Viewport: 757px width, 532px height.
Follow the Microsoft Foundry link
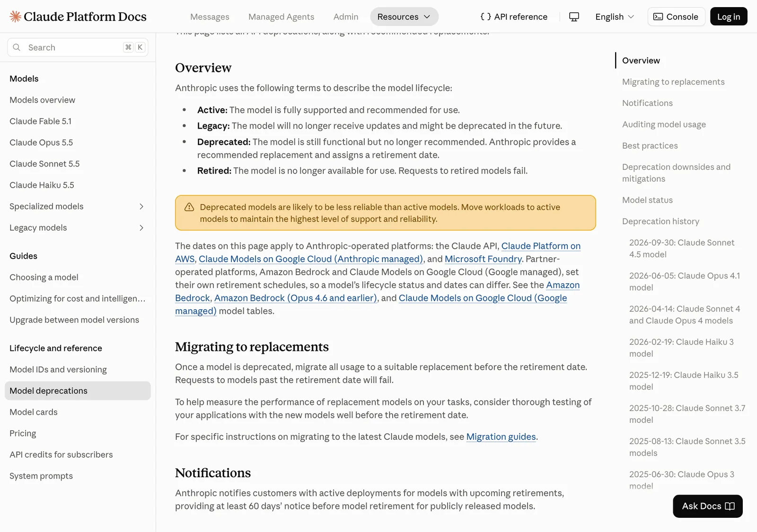[x=483, y=259]
